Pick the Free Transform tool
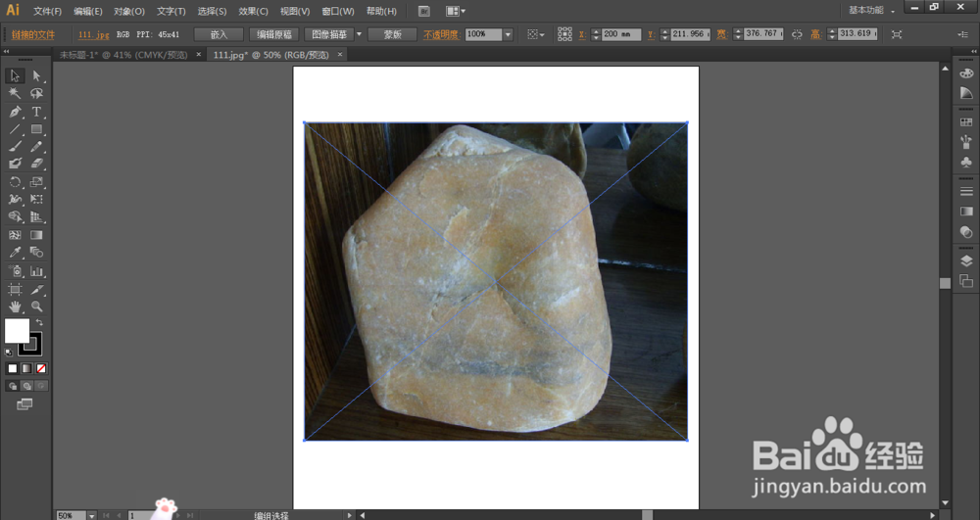The image size is (980, 520). pyautogui.click(x=37, y=200)
